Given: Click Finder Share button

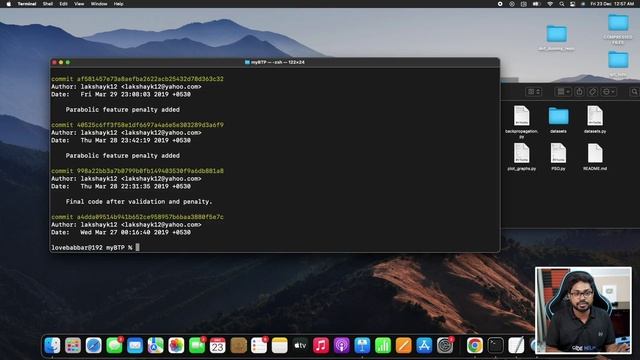Looking at the screenshot, I should pyautogui.click(x=579, y=92).
